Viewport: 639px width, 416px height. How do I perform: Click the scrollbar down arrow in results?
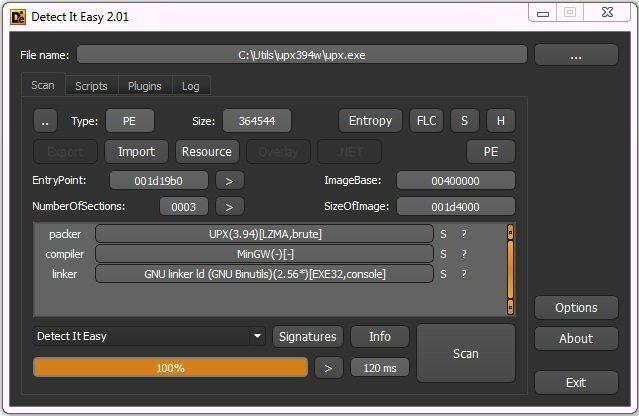(x=510, y=307)
